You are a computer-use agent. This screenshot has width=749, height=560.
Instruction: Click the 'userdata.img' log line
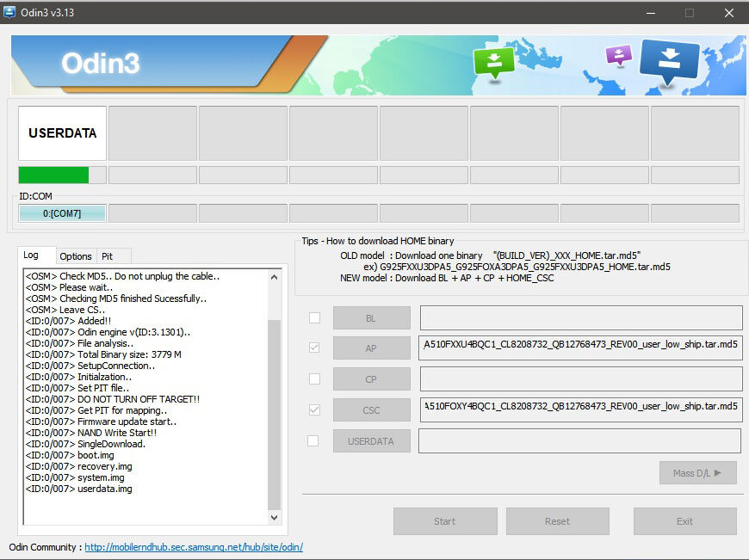pyautogui.click(x=79, y=489)
